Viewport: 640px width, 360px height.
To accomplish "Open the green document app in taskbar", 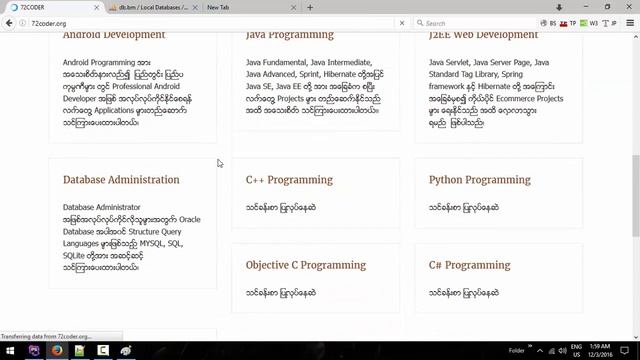I will pyautogui.click(x=80, y=351).
